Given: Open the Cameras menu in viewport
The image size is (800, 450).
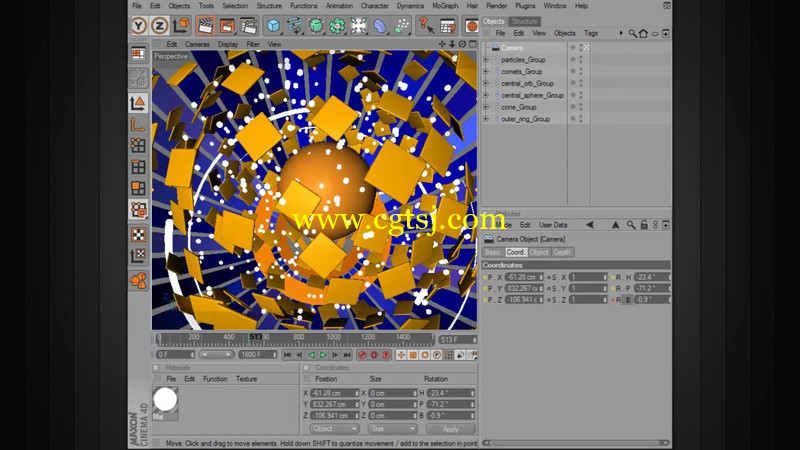Looking at the screenshot, I should (197, 44).
